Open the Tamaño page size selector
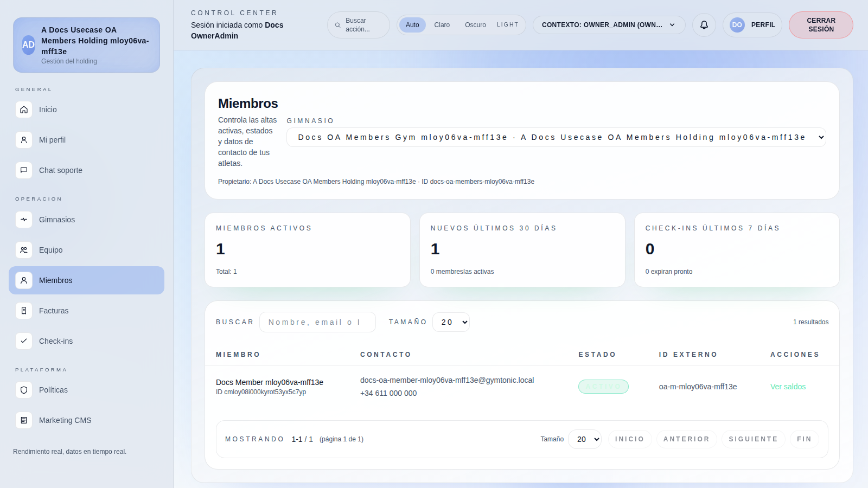Image resolution: width=868 pixels, height=488 pixels. tap(451, 322)
